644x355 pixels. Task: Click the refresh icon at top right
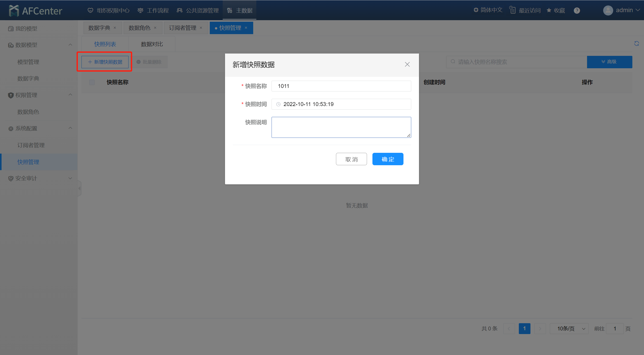(636, 43)
